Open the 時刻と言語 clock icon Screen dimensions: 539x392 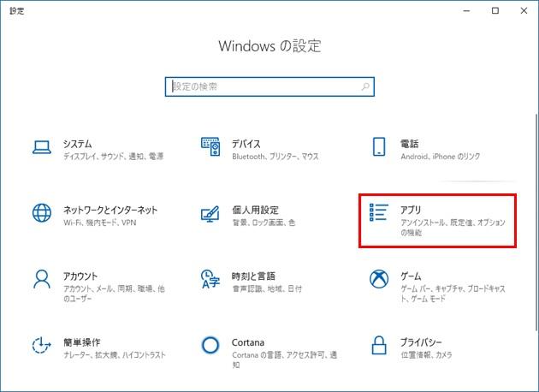click(210, 279)
